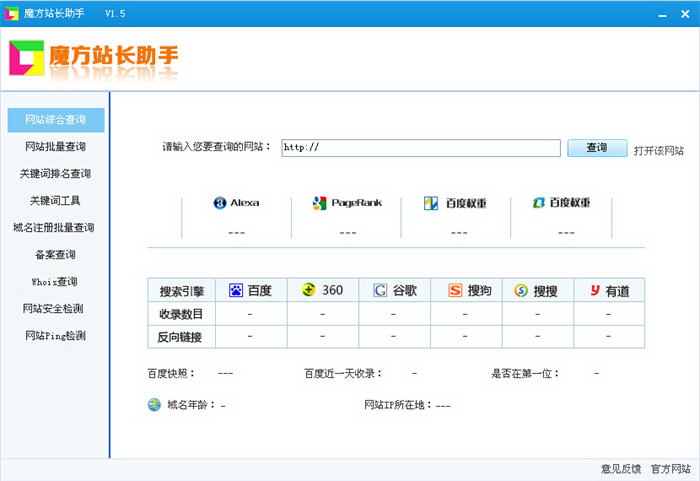This screenshot has height=481, width=700.
Task: Click the Google 谷歌 icon
Action: [x=380, y=291]
